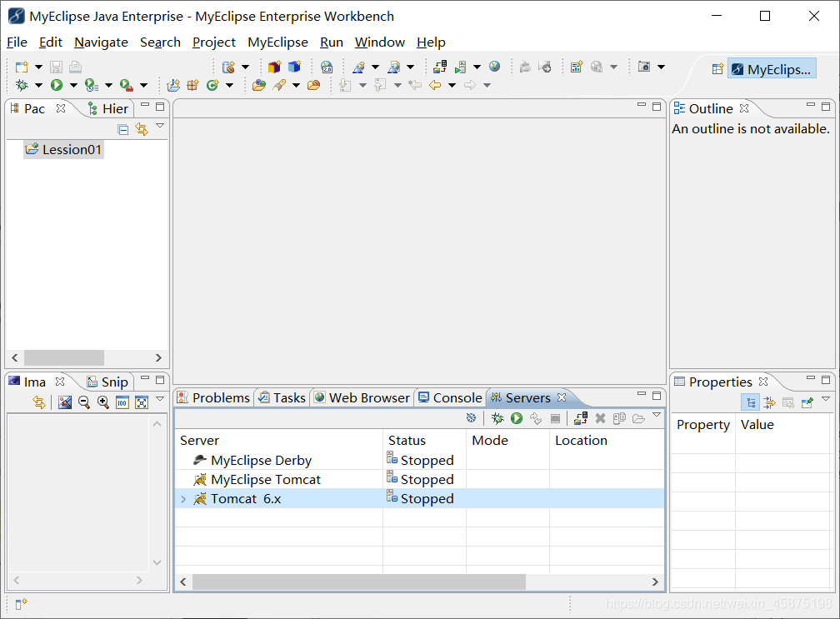Click the Search flashlight icon

coord(279,85)
